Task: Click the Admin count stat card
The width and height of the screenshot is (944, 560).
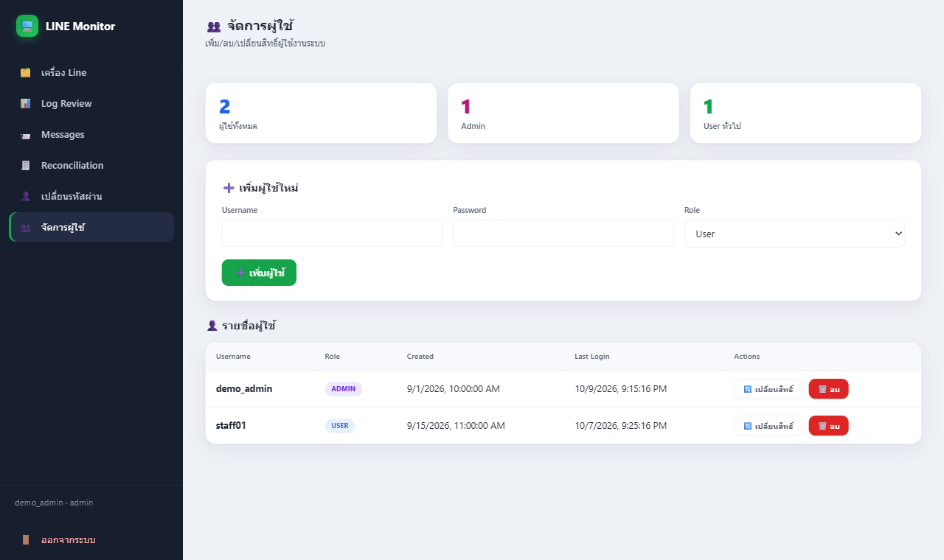Action: pos(563,113)
